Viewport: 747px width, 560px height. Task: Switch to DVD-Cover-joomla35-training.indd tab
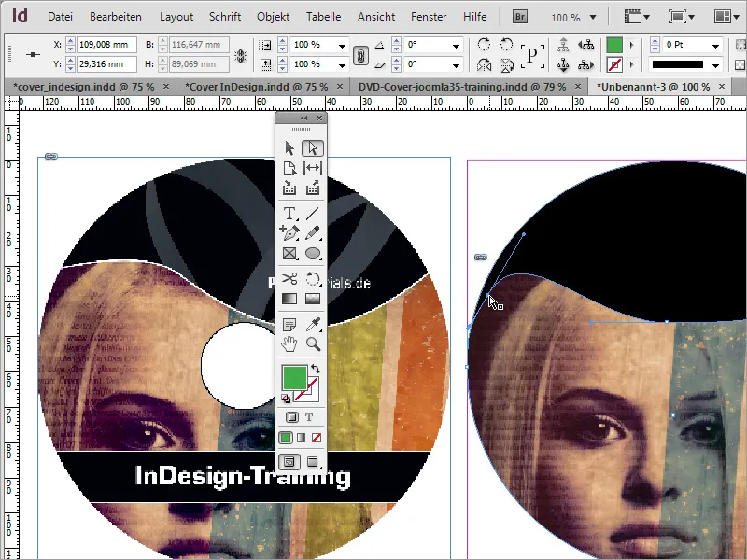point(470,87)
